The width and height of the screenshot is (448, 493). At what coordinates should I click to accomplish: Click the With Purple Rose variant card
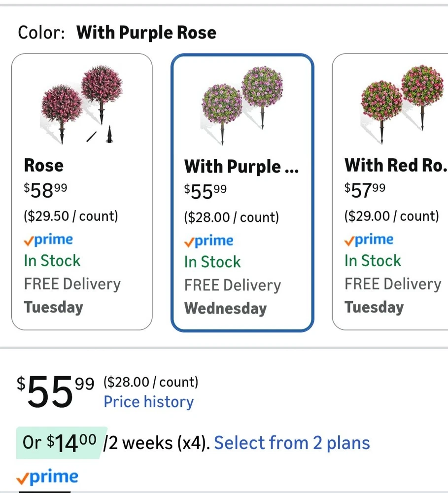pos(242,192)
